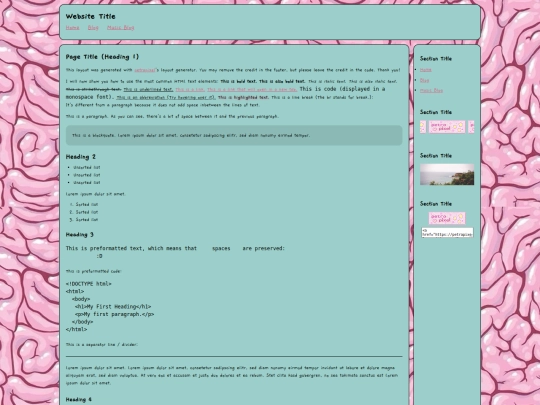Open the coastal landscape photo in the sidebar
The width and height of the screenshot is (540, 405).
[447, 174]
